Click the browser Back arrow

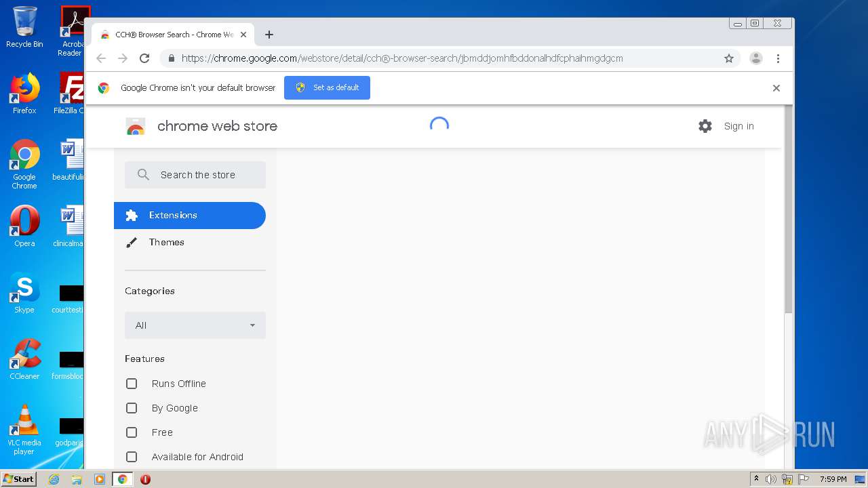click(101, 58)
